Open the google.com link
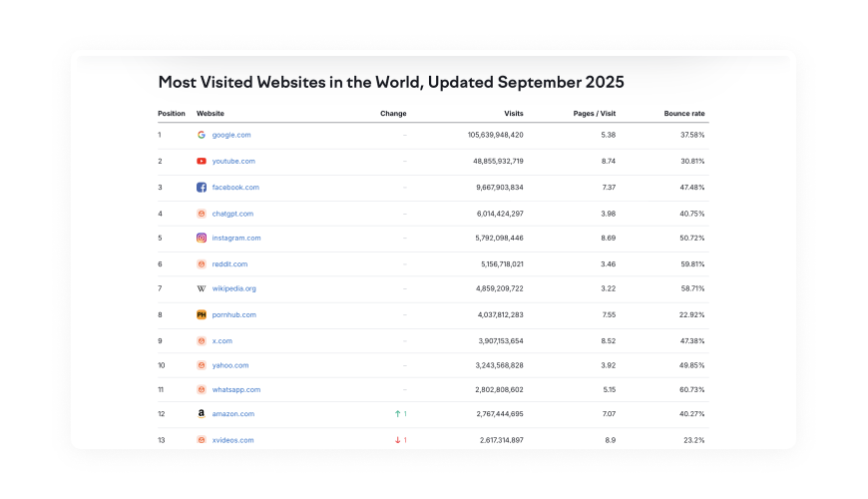This screenshot has height=499, width=868. click(231, 135)
